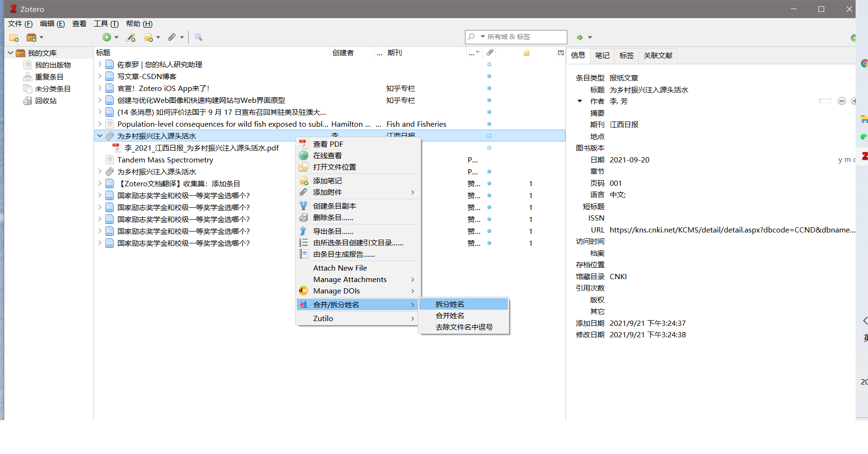This screenshot has width=868, height=454.
Task: Open the New Note dropdown arrow
Action: pos(158,37)
